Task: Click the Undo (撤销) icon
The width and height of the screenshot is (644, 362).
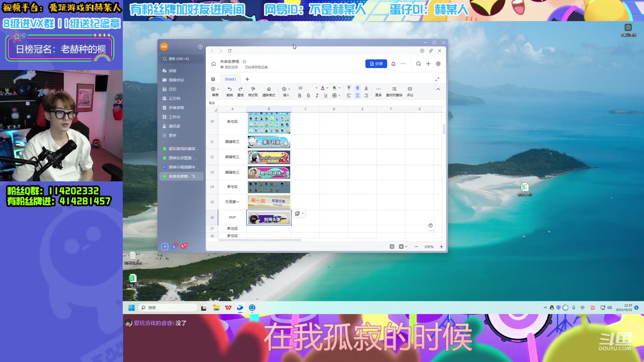Action: (x=229, y=89)
